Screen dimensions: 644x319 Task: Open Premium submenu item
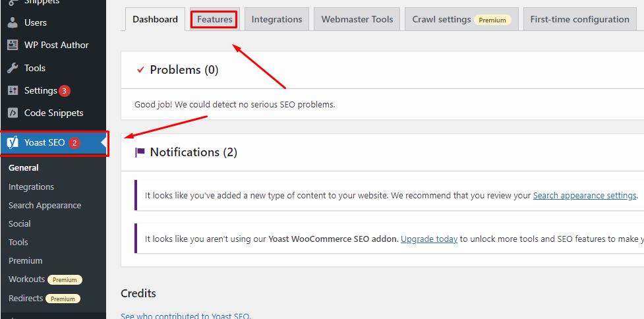(26, 261)
